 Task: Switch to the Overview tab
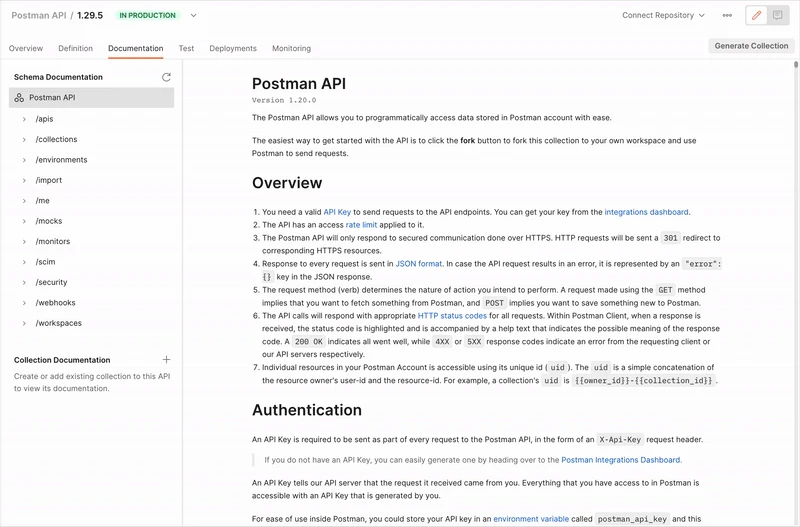pos(26,48)
